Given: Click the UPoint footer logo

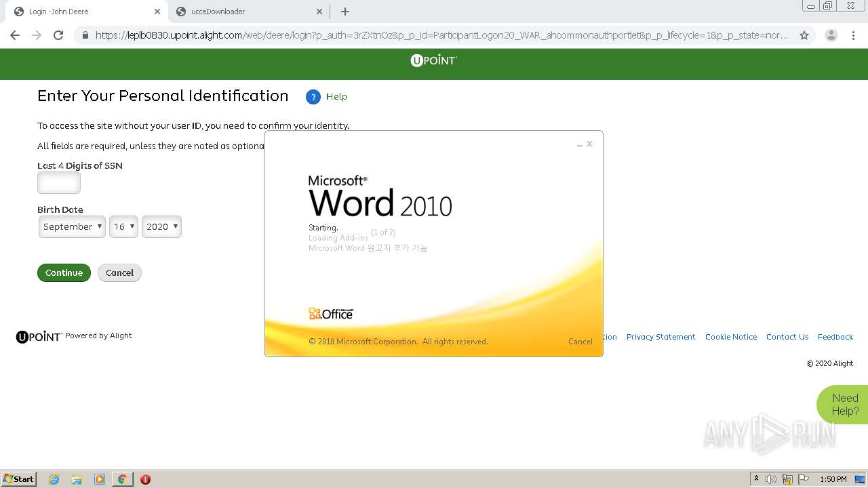Looking at the screenshot, I should coord(39,336).
